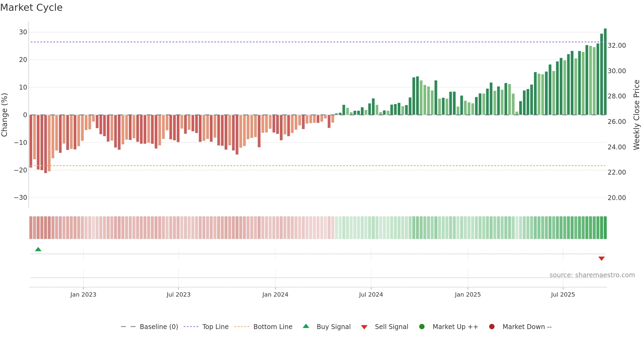This screenshot has width=644, height=362.
Task: Click the orange dotted Bottom Line
Action: coord(318,165)
